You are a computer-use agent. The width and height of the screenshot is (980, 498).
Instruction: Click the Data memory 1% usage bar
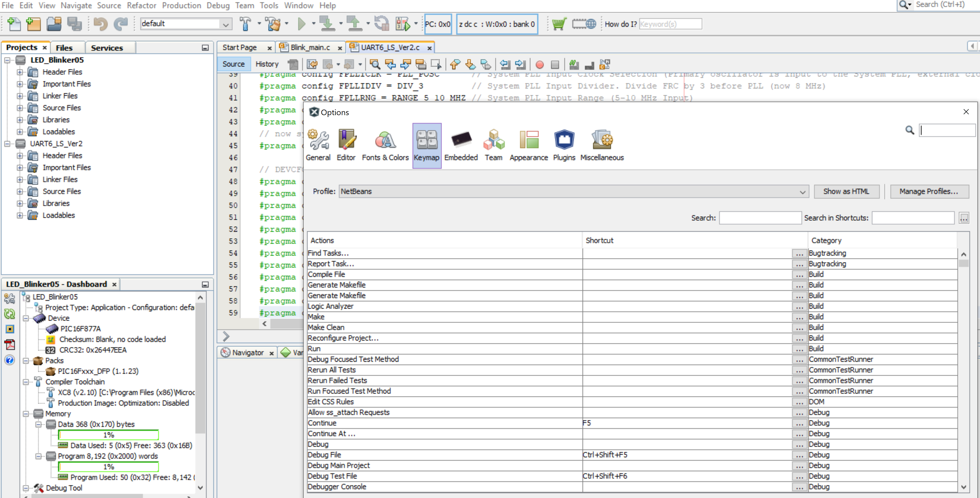[x=108, y=435]
